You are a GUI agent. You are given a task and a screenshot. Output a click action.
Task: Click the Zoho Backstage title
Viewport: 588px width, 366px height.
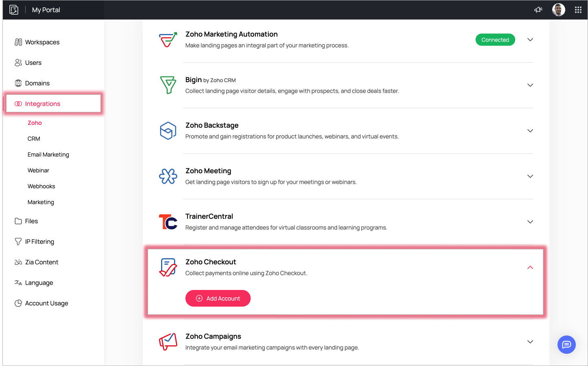(212, 125)
